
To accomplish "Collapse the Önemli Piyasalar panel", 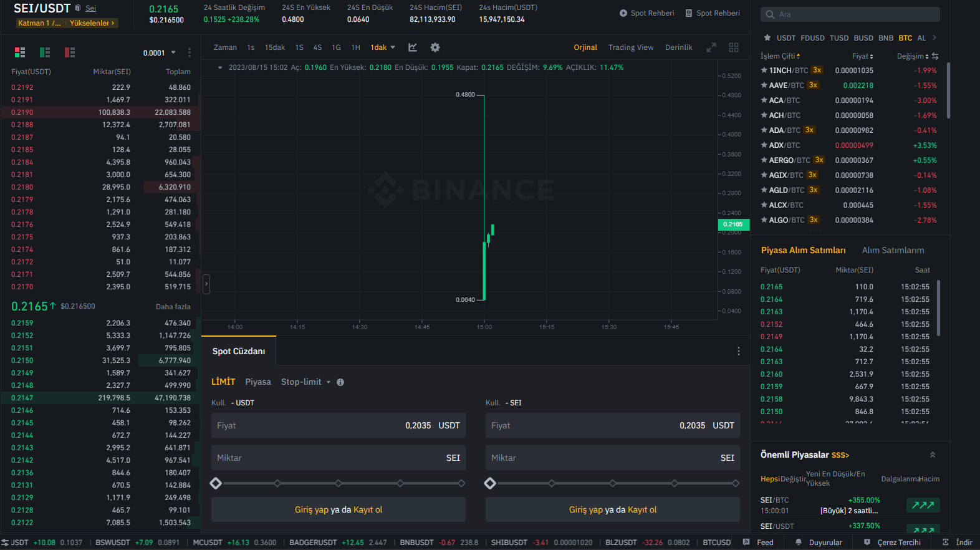I will click(933, 455).
